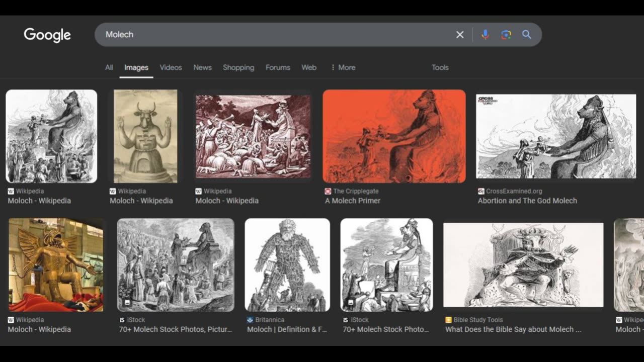
Task: Click 'CrossExamined.org' source name
Action: [x=514, y=191]
